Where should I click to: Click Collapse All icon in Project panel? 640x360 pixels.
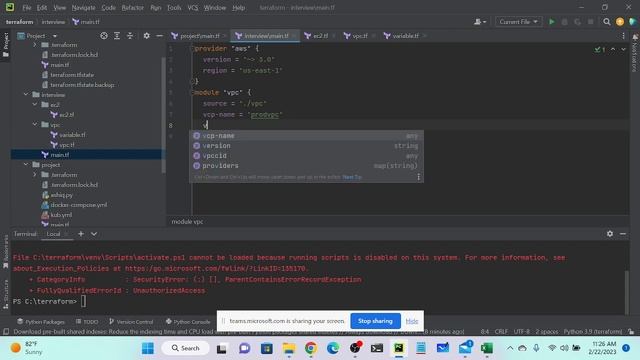pos(130,36)
